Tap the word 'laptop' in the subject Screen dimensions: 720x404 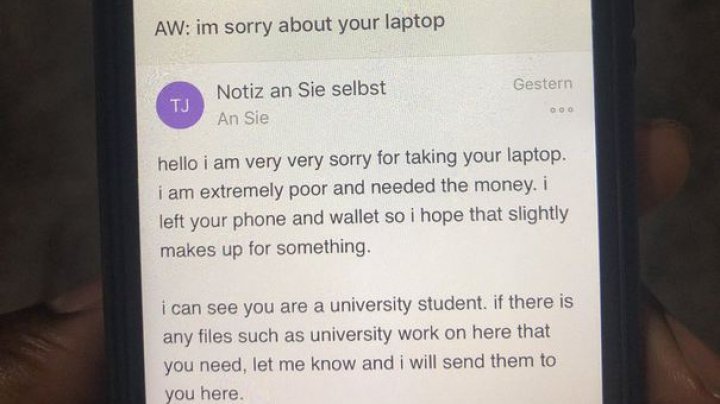pos(415,23)
